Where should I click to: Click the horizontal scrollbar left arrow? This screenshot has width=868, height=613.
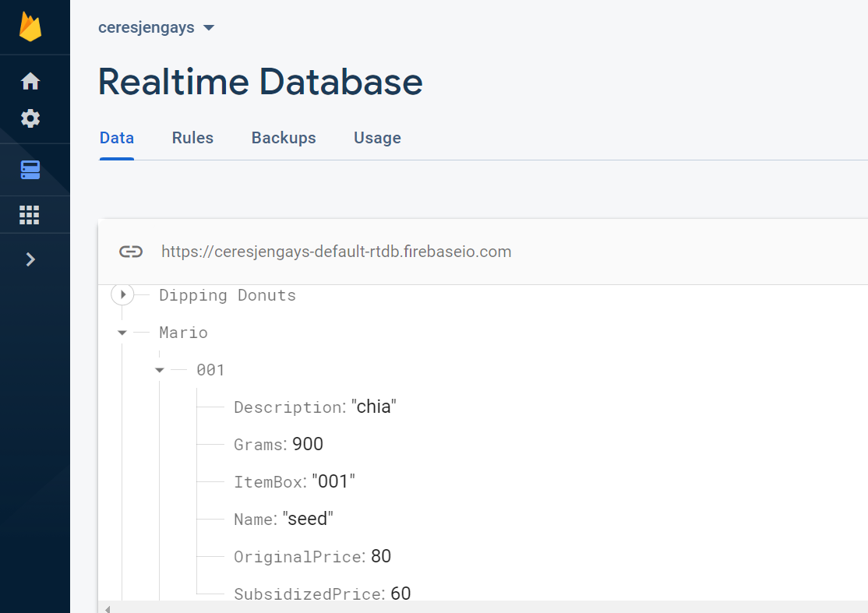pyautogui.click(x=108, y=608)
